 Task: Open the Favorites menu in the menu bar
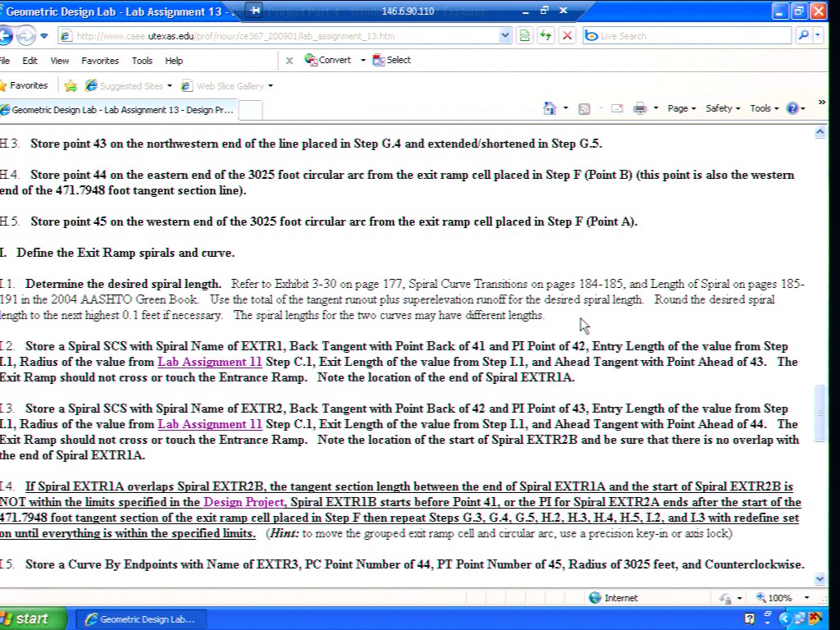click(x=100, y=61)
